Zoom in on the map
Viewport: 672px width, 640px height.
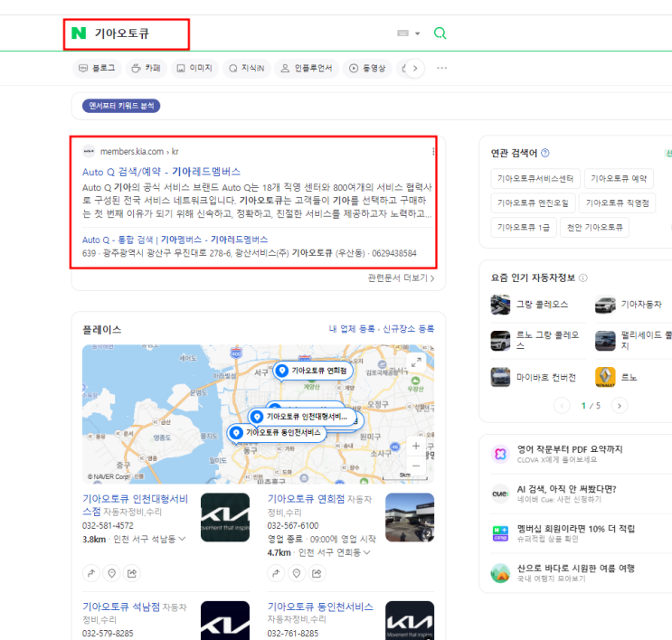coord(416,446)
